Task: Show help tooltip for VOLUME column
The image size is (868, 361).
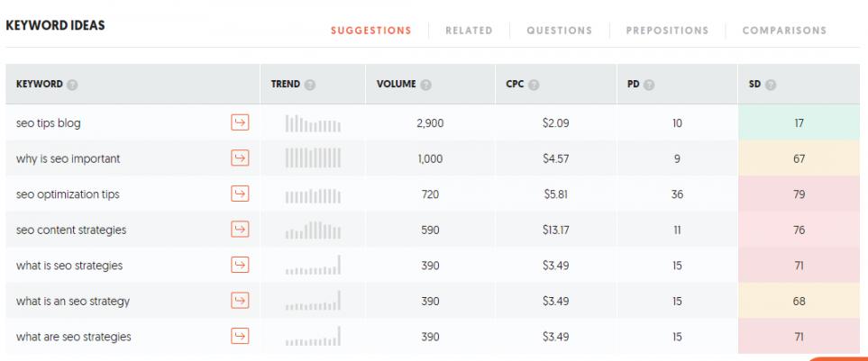Action: [x=425, y=84]
